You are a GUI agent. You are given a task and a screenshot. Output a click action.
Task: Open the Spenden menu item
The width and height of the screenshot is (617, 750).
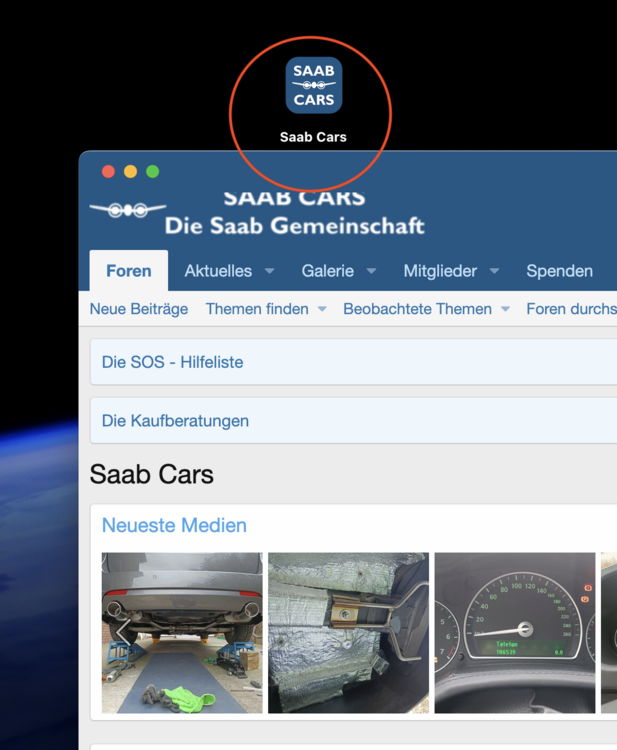[x=560, y=271]
